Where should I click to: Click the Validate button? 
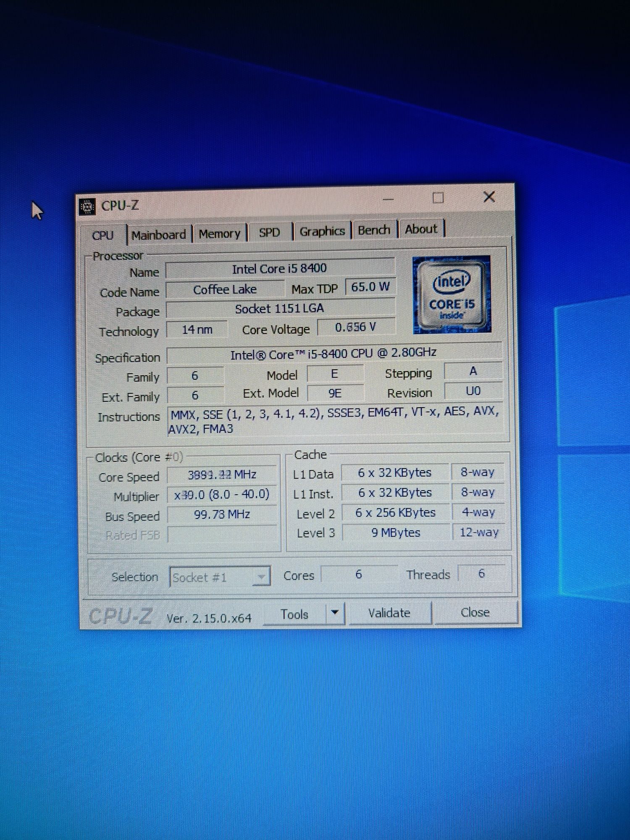tap(389, 613)
